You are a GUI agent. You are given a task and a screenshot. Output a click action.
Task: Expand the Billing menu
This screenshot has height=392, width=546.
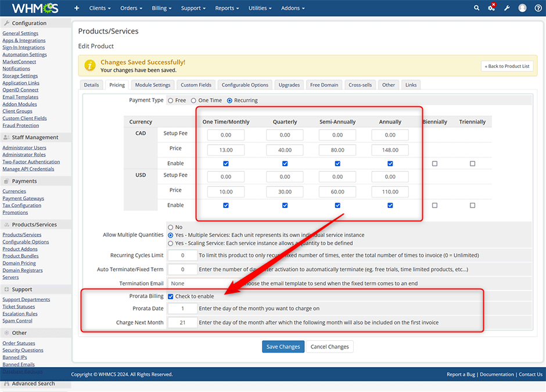pyautogui.click(x=162, y=8)
